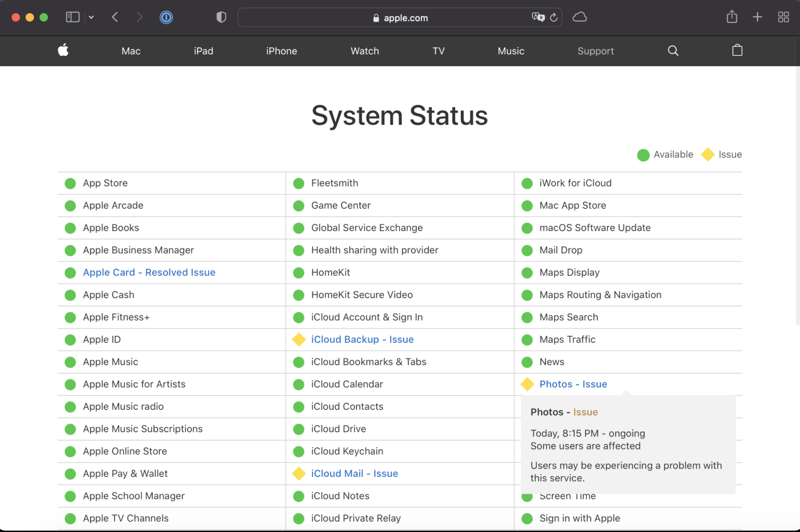Select the Apple Fitness+ text
800x532 pixels.
point(116,317)
